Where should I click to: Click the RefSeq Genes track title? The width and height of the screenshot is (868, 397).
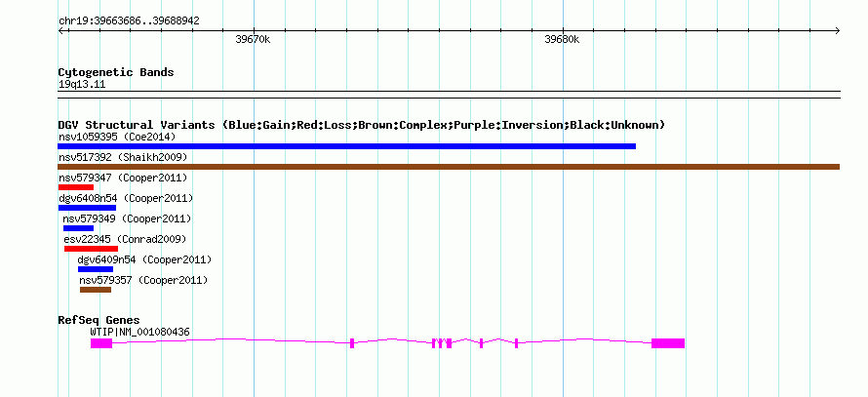coord(99,320)
